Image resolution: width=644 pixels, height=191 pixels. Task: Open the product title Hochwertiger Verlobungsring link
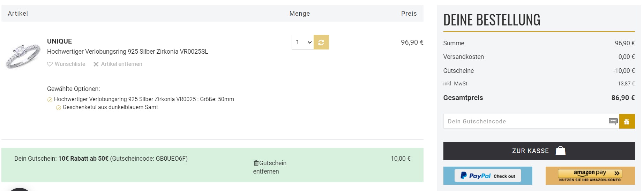pos(127,52)
